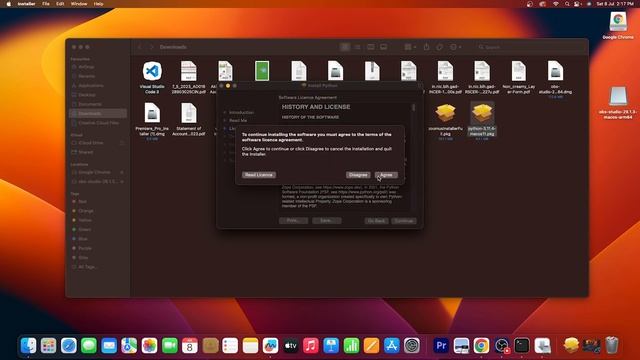640x360 pixels.
Task: Click the Finder Tags toolbar icon
Action: point(440,47)
